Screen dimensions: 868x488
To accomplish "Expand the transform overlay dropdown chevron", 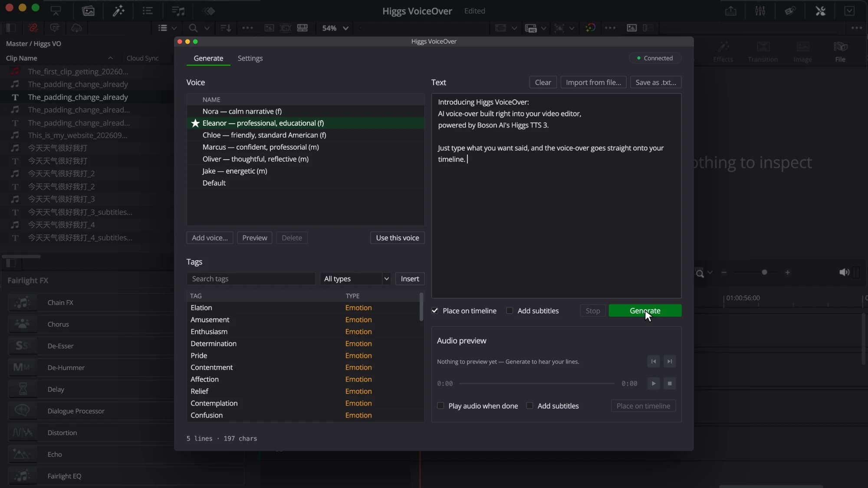I will (572, 28).
